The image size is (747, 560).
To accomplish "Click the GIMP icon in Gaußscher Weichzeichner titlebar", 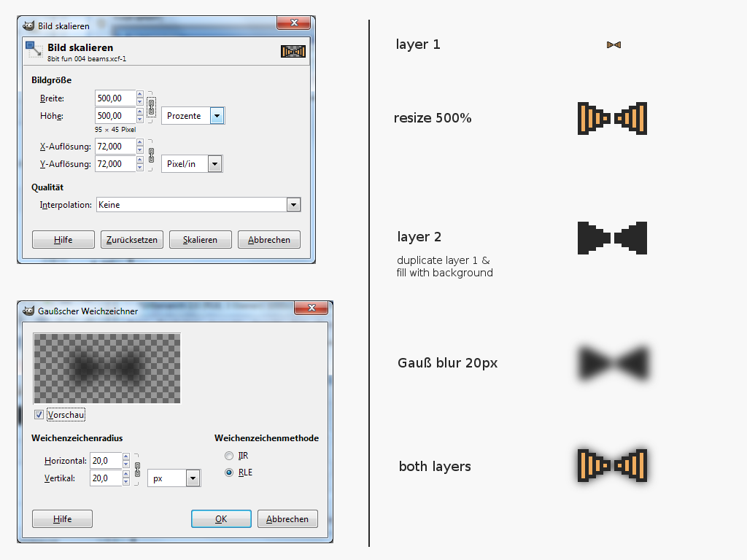I will 28,311.
